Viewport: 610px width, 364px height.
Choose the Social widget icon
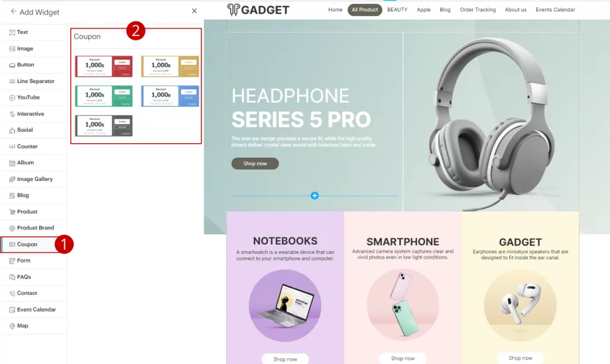pyautogui.click(x=12, y=130)
